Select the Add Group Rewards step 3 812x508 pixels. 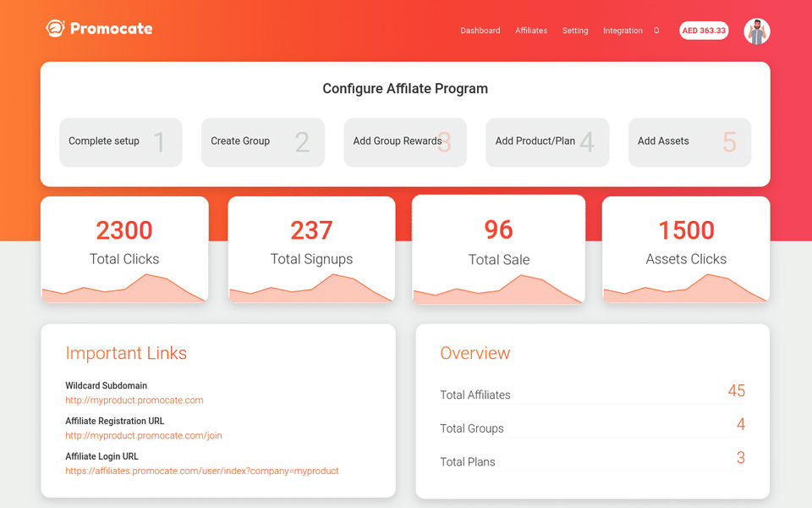(405, 142)
